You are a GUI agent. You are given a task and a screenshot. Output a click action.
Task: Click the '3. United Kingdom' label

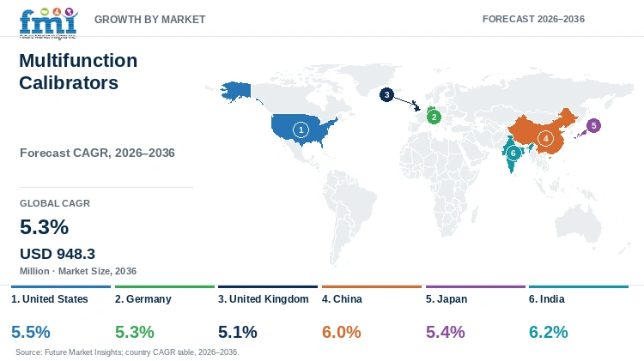(264, 299)
